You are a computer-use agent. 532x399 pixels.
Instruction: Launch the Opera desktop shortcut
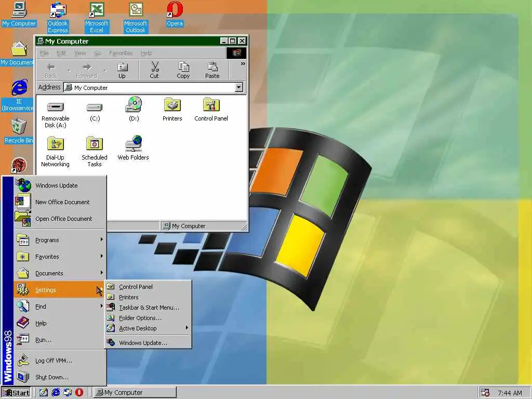175,14
